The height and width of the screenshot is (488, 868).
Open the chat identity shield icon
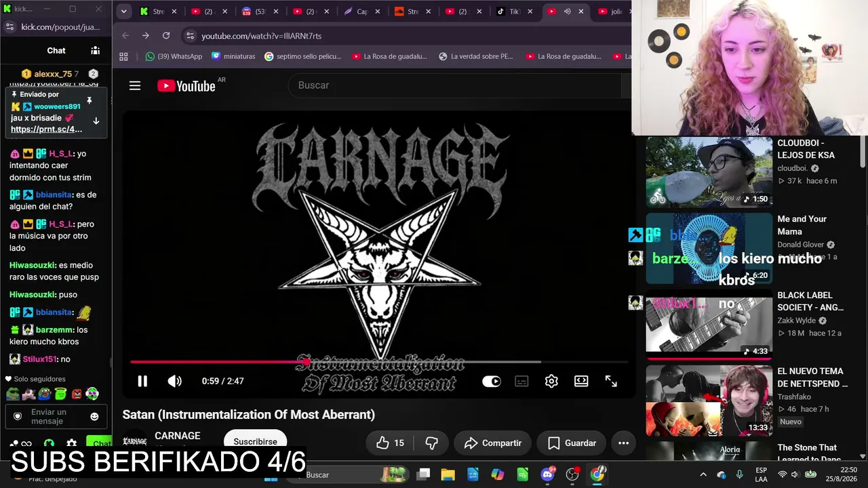tap(18, 416)
